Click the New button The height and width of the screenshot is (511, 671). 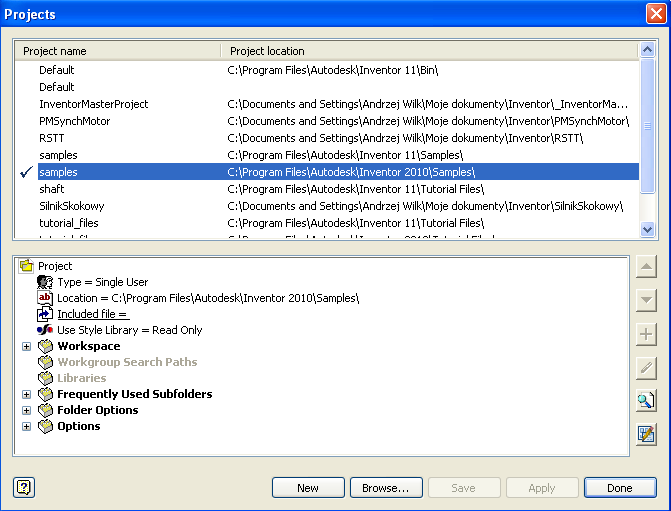[x=308, y=488]
